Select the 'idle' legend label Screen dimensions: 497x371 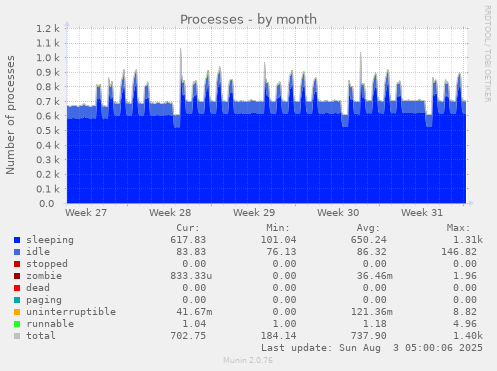click(x=38, y=252)
